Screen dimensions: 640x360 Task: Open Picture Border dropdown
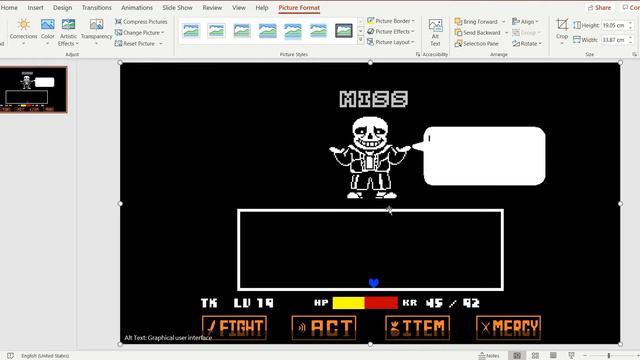click(391, 20)
